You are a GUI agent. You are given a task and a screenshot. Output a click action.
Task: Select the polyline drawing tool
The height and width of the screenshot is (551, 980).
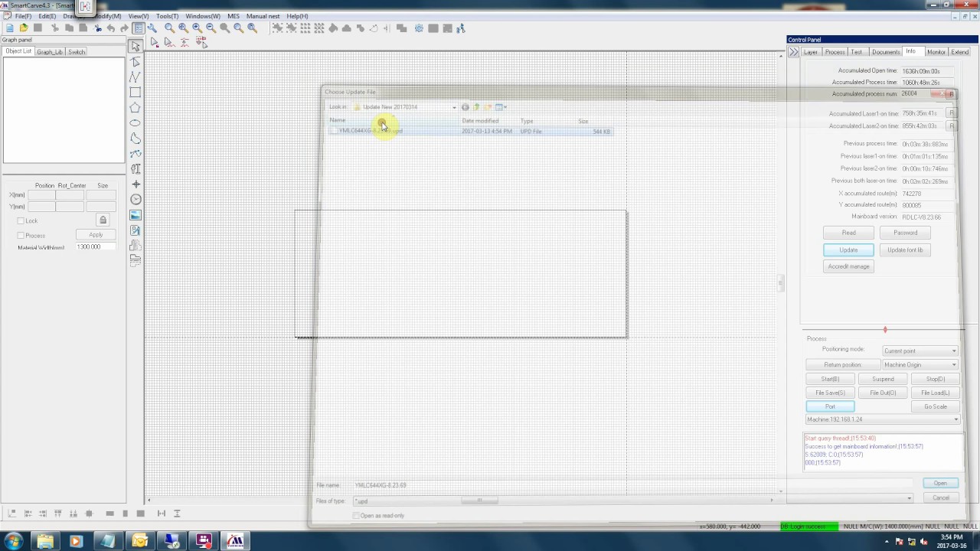pos(136,77)
